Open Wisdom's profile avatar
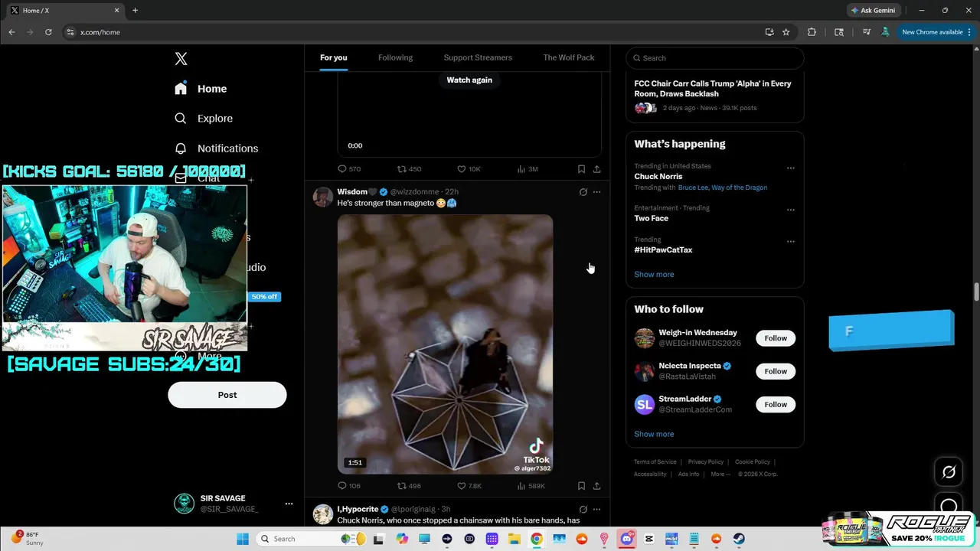 [x=323, y=197]
